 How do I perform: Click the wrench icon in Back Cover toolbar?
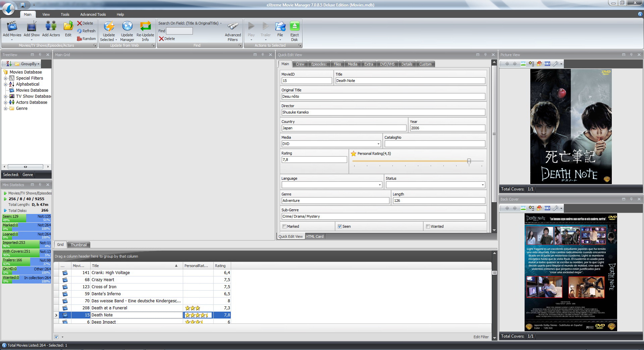click(555, 208)
